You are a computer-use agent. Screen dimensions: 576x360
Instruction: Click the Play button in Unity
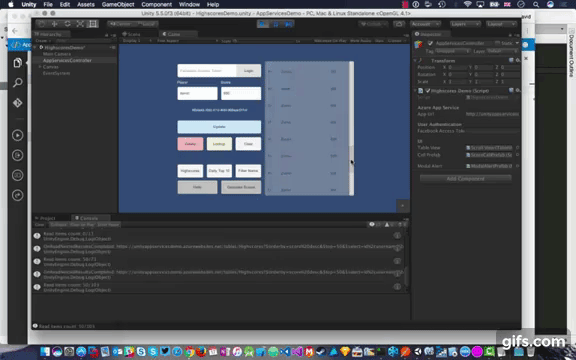tap(263, 24)
